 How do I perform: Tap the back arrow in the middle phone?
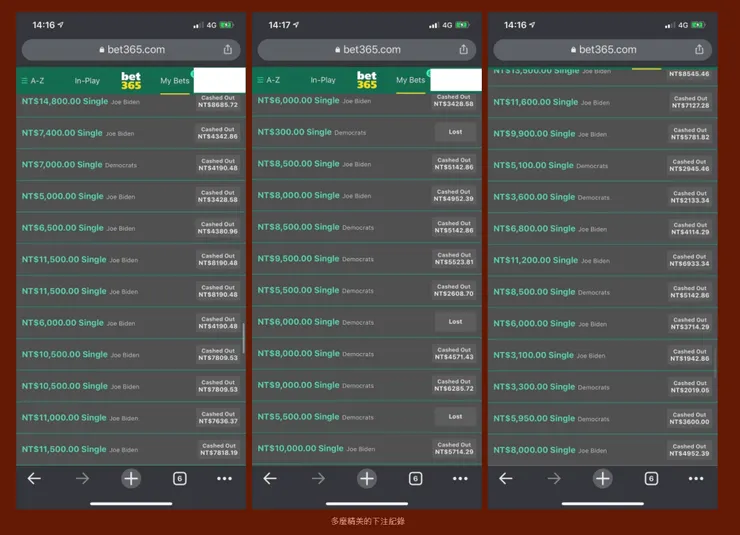270,478
